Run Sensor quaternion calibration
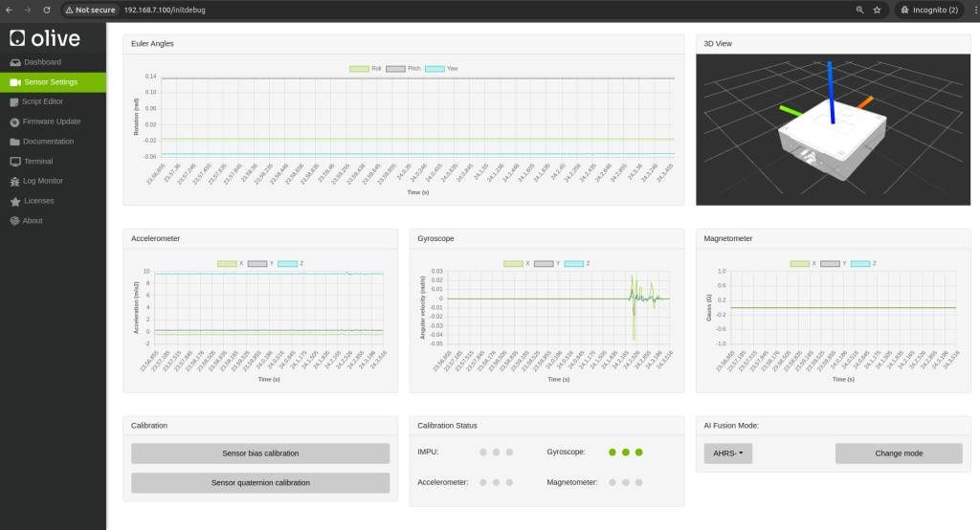Viewport: 980px width, 530px height. [x=260, y=483]
